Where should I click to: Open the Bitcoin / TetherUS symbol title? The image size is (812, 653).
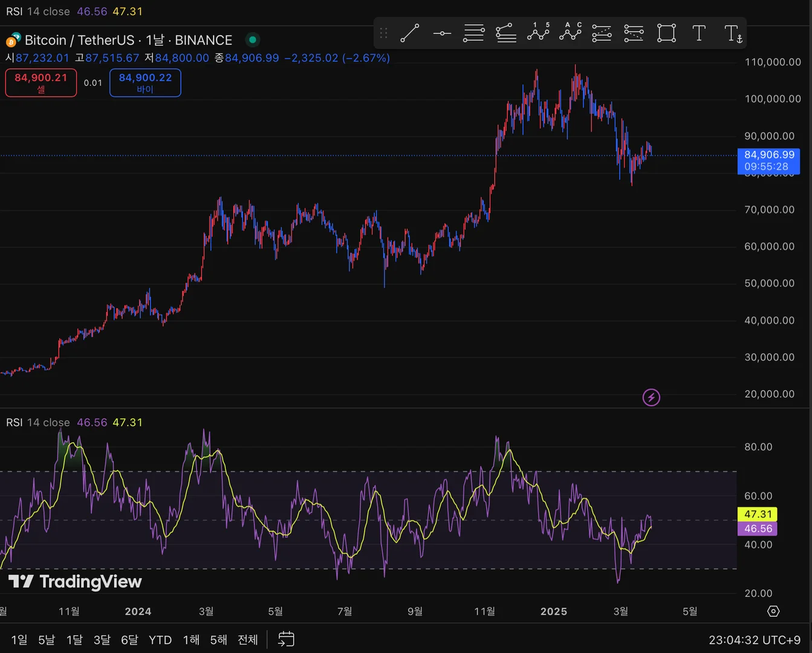(x=79, y=40)
